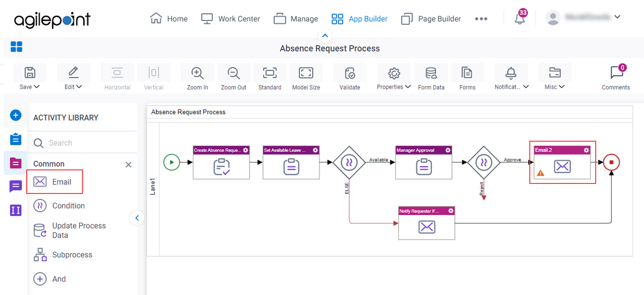Open the Forms tool
The height and width of the screenshot is (295, 644).
click(x=467, y=77)
